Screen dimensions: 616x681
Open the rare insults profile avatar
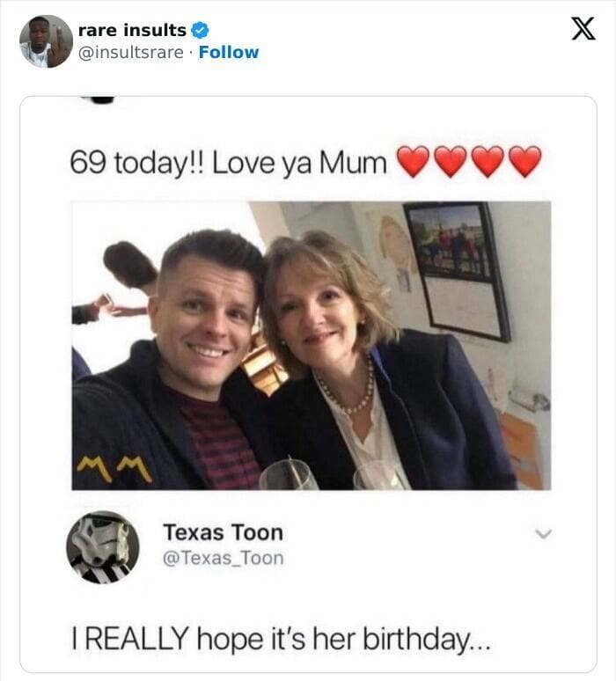coord(46,41)
